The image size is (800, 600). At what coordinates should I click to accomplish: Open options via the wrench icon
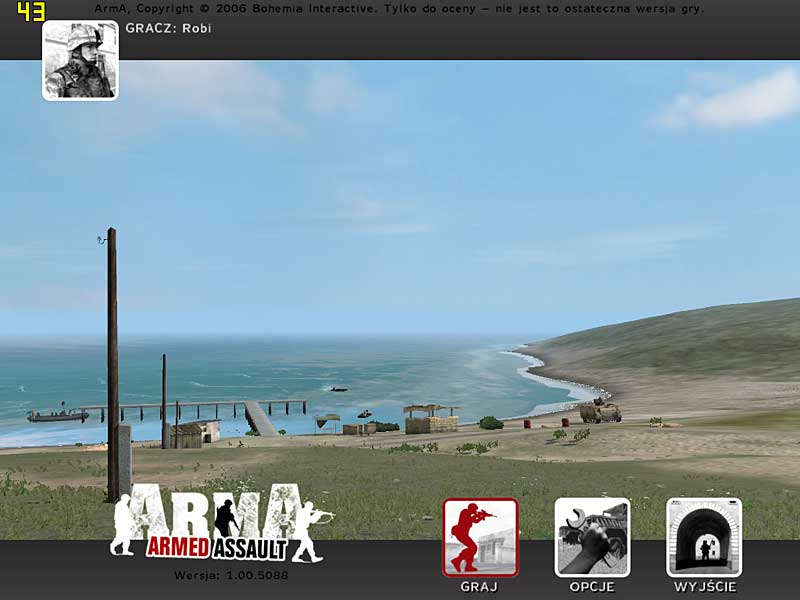[592, 537]
